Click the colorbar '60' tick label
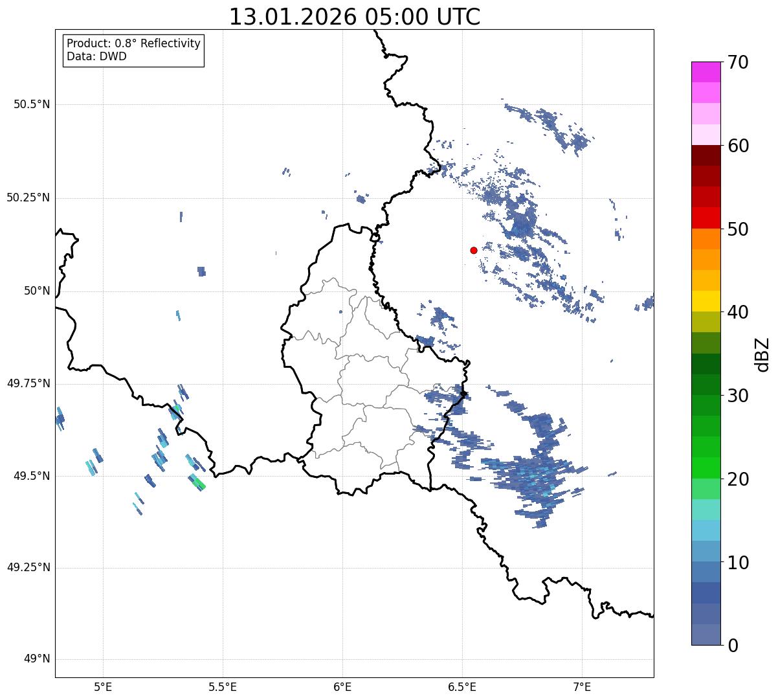The width and height of the screenshot is (778, 700). pos(737,146)
